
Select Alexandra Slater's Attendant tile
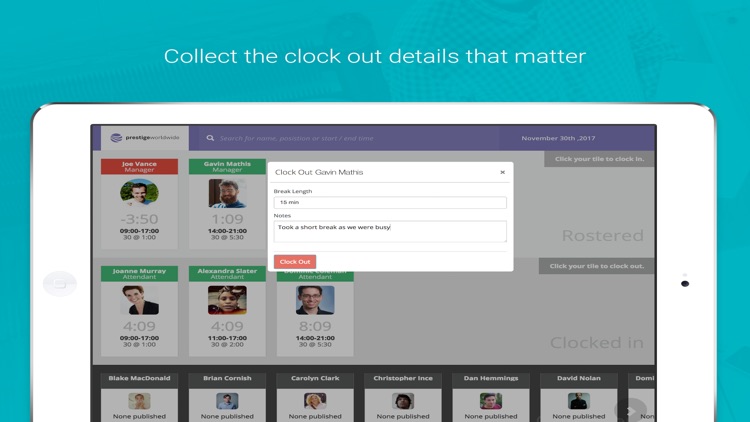(227, 311)
